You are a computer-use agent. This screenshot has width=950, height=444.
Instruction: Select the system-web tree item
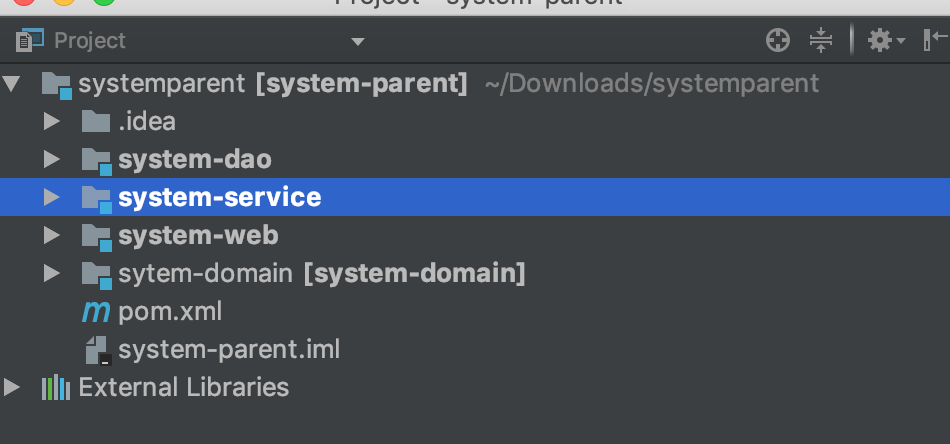coord(198,236)
